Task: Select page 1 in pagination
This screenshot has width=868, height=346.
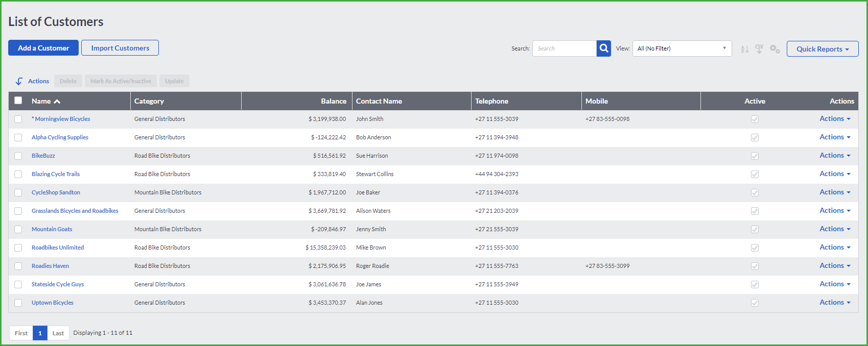Action: pyautogui.click(x=40, y=333)
